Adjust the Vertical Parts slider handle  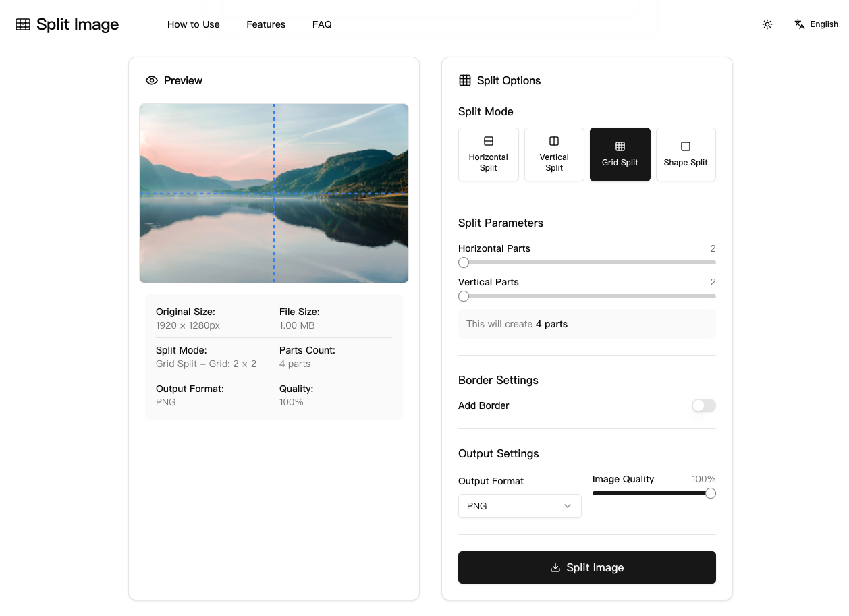(464, 296)
